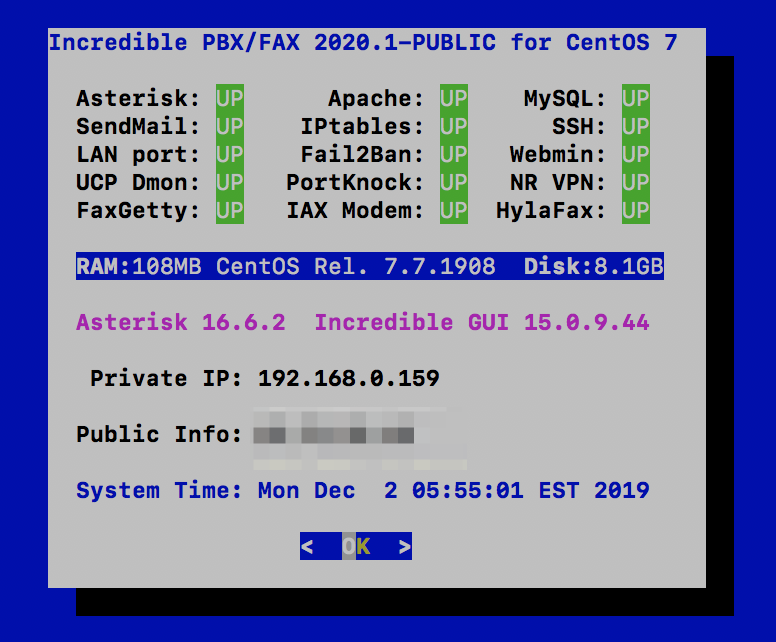Click the HylaFax: label
This screenshot has width=776, height=642.
point(551,210)
